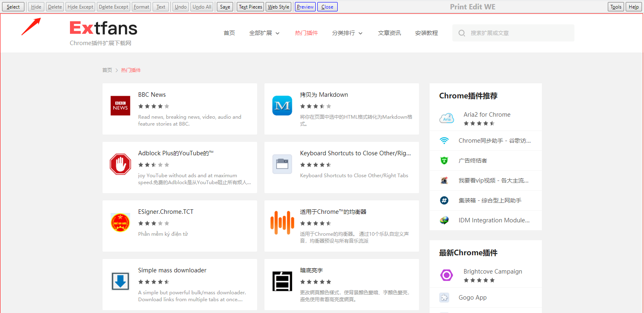Click the 热门插件 breadcrumb link
The height and width of the screenshot is (313, 644).
(x=131, y=70)
